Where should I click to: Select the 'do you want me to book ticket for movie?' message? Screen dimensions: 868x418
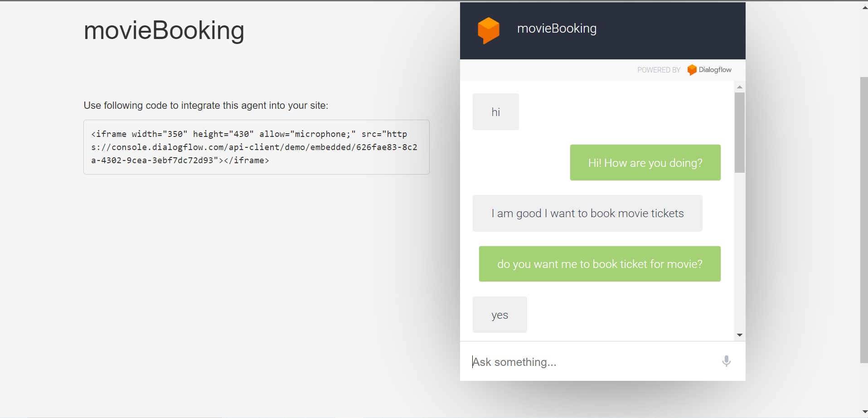[x=600, y=263]
